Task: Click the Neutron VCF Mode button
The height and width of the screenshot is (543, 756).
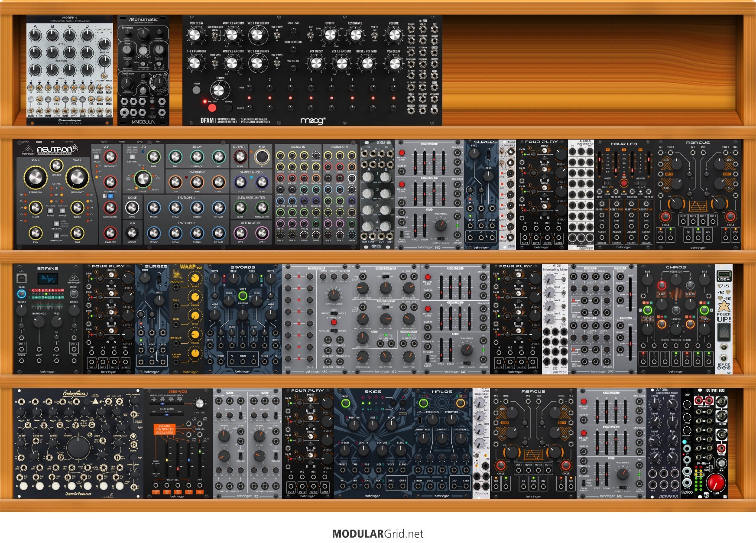Action: [96, 157]
